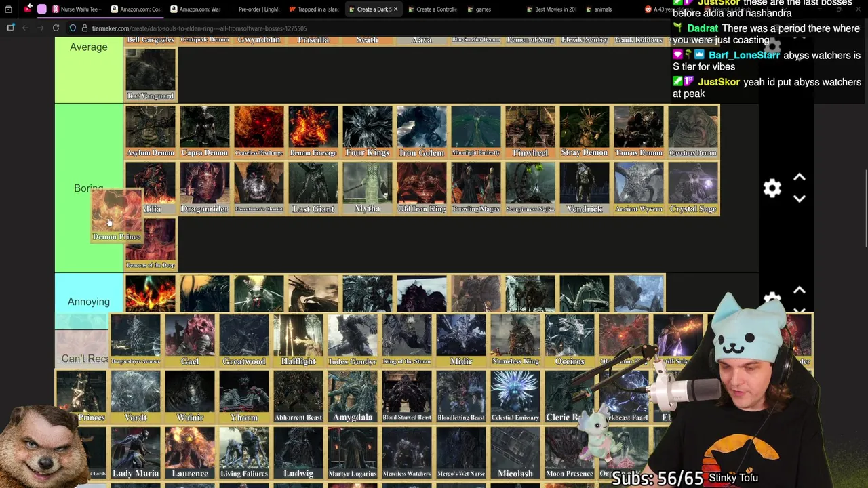Switch to the Nurse Waifu Tee tab
Screen dimensions: 868x488
click(x=75, y=9)
